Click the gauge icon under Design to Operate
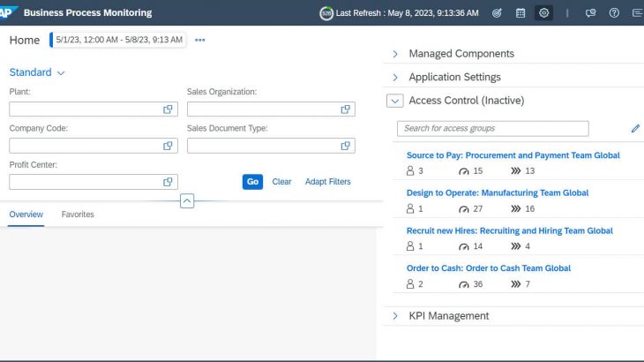 click(x=464, y=209)
